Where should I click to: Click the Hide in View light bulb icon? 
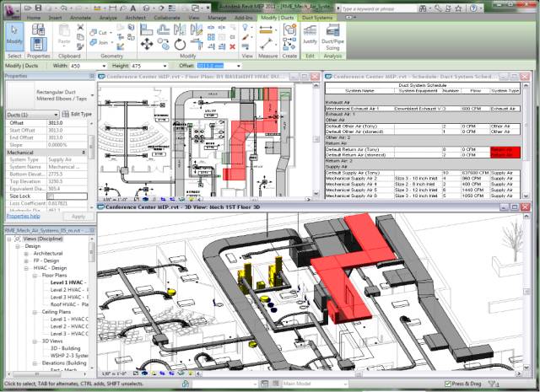pyautogui.click(x=245, y=27)
